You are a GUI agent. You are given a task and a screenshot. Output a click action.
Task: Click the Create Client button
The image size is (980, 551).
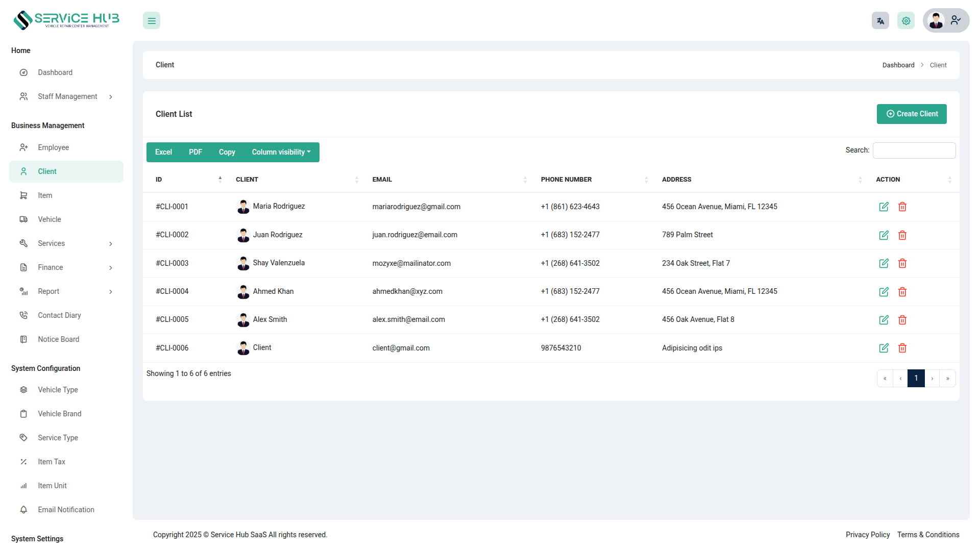911,114
